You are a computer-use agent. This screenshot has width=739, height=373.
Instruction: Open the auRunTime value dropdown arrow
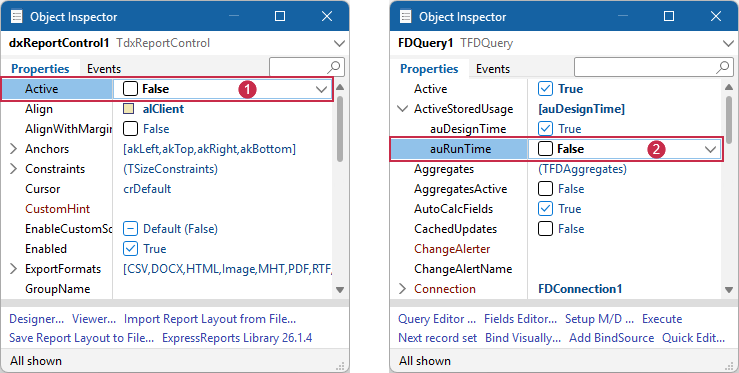tap(710, 149)
